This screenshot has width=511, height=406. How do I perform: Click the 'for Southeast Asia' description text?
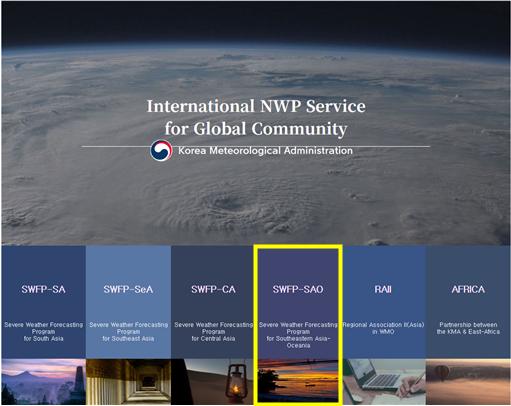[128, 339]
